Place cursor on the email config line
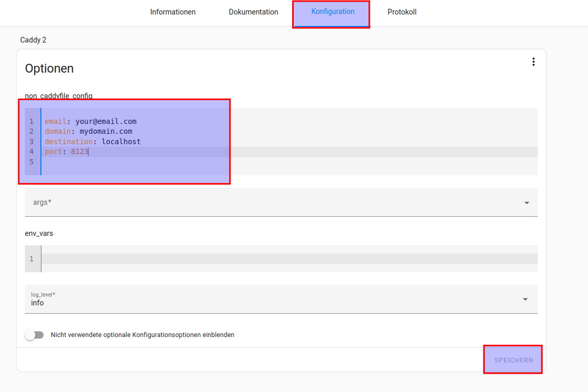 pos(91,121)
